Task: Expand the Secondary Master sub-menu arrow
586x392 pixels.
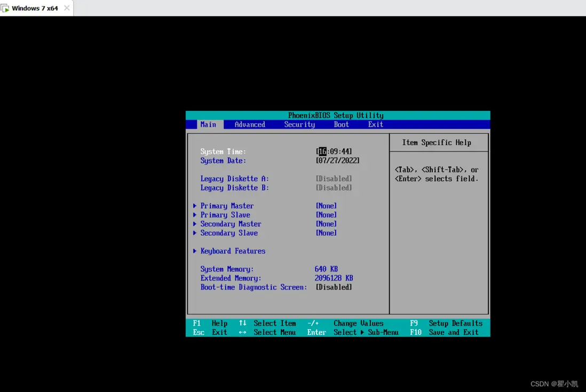Action: point(195,223)
